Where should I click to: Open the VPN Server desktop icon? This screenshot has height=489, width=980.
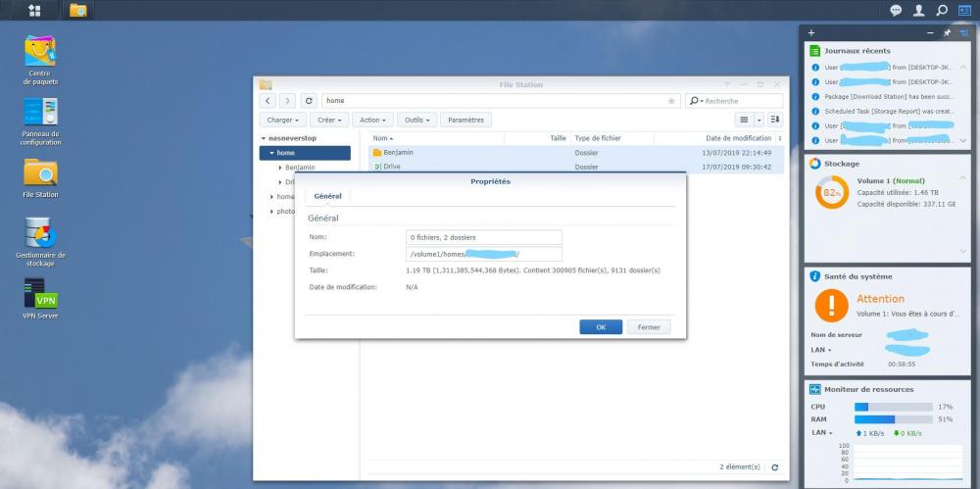(40, 294)
